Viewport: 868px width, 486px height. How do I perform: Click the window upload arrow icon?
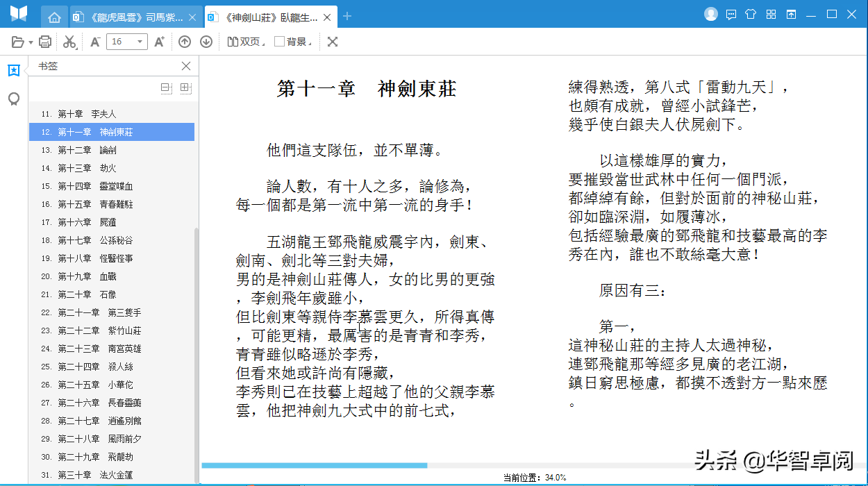[x=791, y=14]
